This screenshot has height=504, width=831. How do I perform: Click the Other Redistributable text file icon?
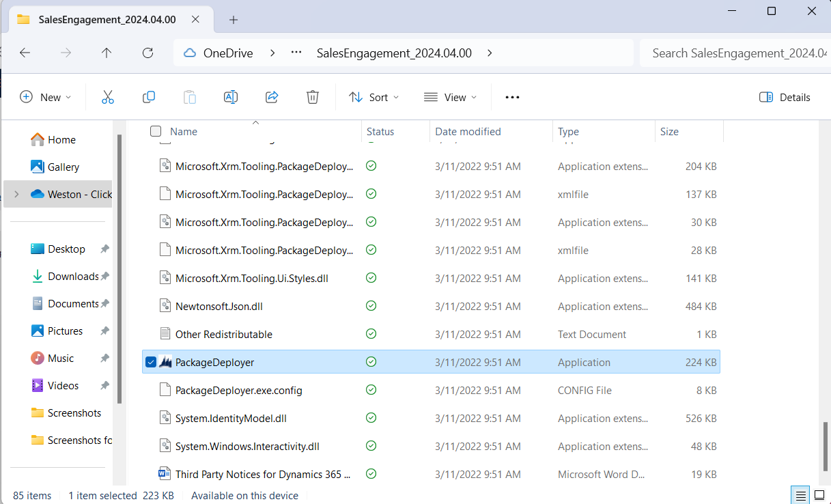pos(164,334)
